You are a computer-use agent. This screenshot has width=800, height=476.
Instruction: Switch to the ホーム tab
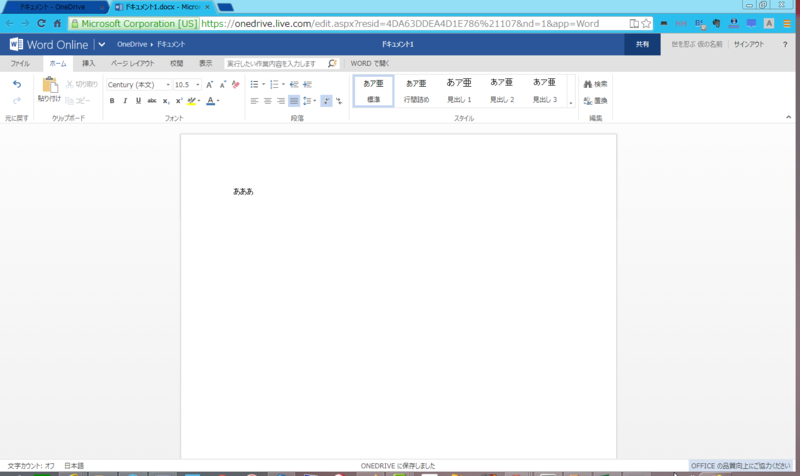point(58,63)
